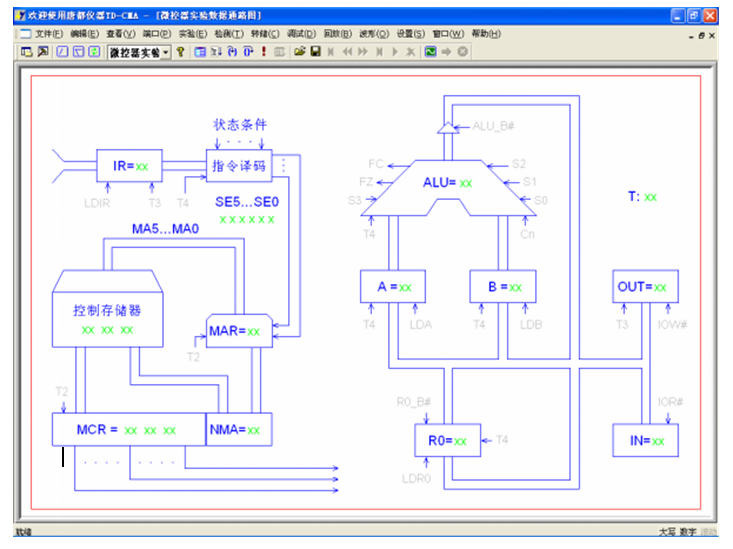The image size is (733, 549).
Task: Click the rewind double-arrow playback icon
Action: (347, 52)
